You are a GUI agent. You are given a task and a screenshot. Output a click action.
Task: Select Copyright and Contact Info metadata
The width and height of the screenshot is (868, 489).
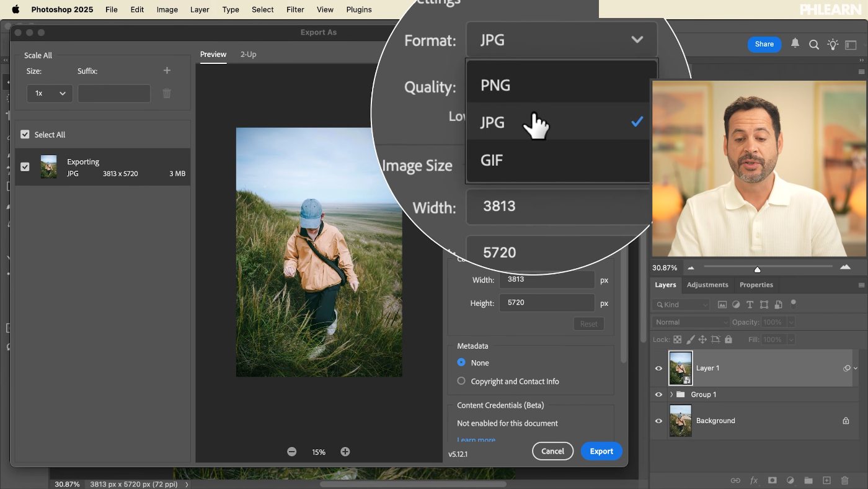tap(461, 381)
